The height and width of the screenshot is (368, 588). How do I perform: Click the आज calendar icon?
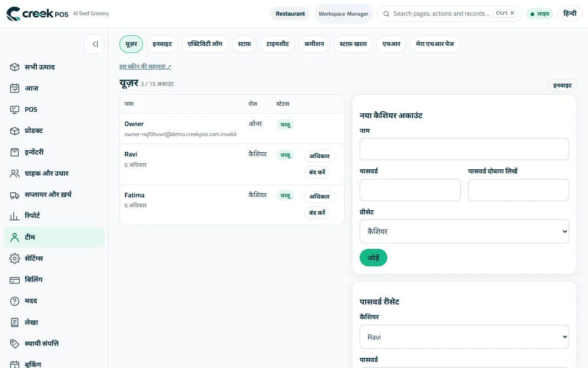15,88
